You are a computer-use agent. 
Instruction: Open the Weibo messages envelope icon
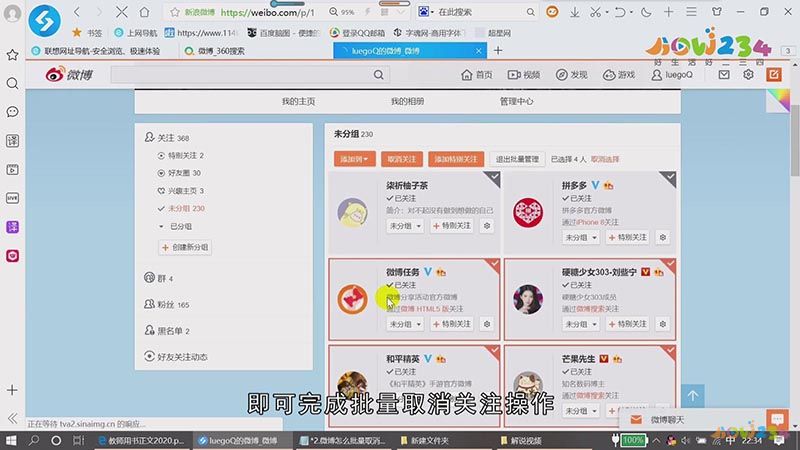point(723,75)
